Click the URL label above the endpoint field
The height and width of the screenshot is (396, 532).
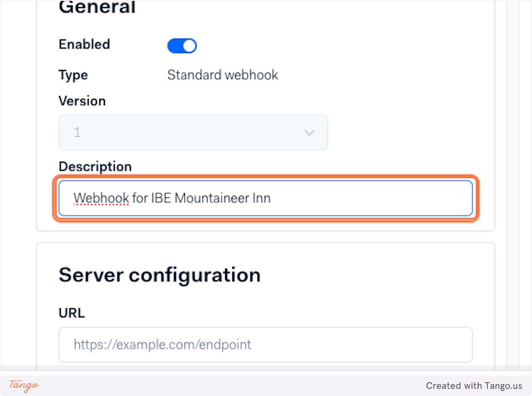(71, 313)
